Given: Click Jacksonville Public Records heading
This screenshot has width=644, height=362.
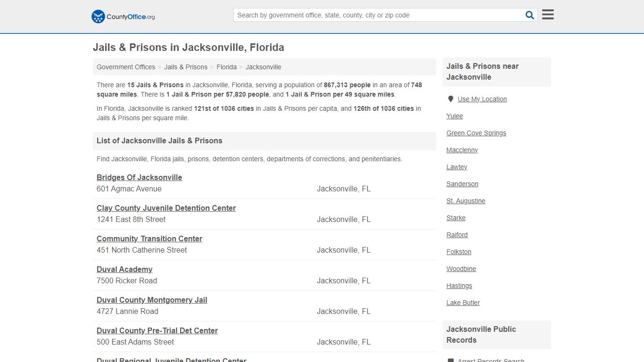Looking at the screenshot, I should pos(481,335).
